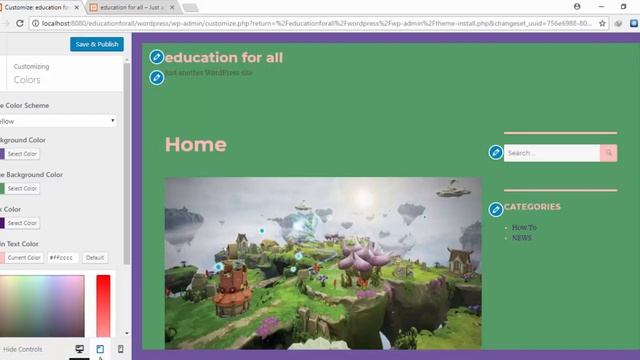Screen dimensions: 640x360
Task: Click inside the Search input field
Action: [552, 153]
